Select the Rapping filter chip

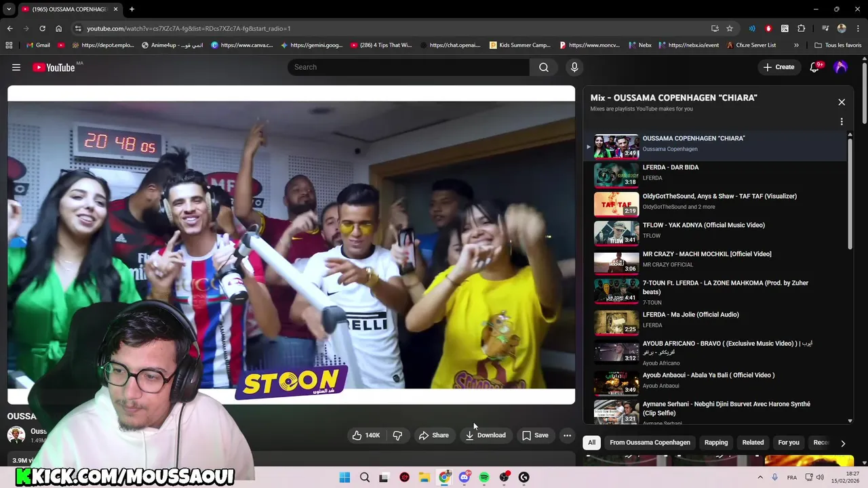pos(716,443)
